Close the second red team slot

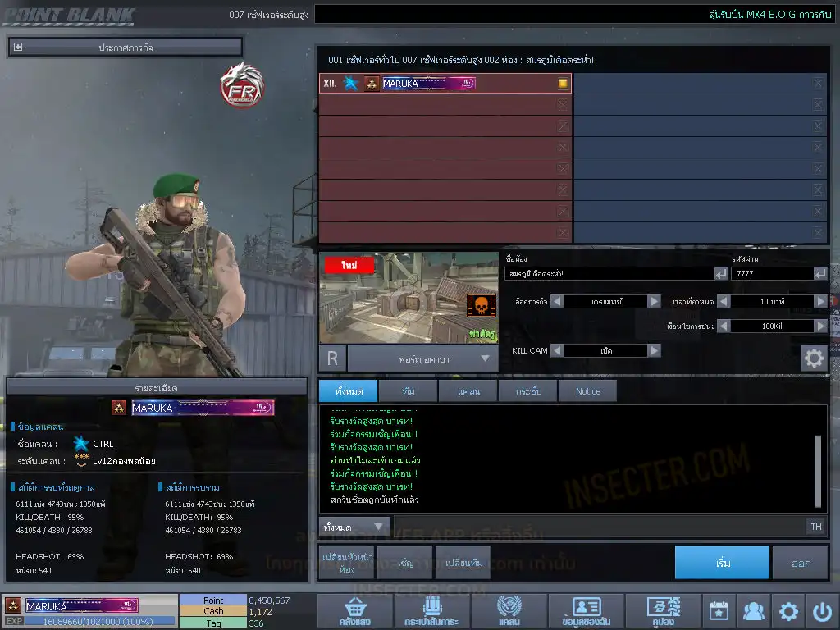click(x=563, y=105)
